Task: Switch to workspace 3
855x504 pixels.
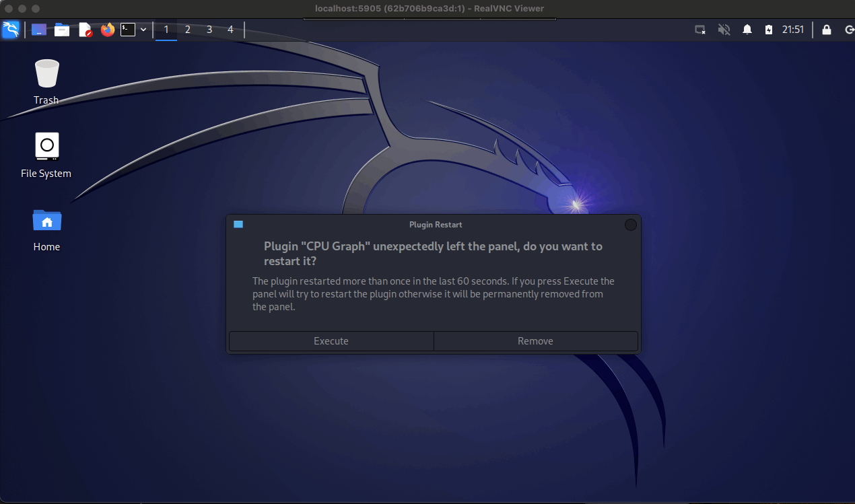Action: [x=209, y=30]
